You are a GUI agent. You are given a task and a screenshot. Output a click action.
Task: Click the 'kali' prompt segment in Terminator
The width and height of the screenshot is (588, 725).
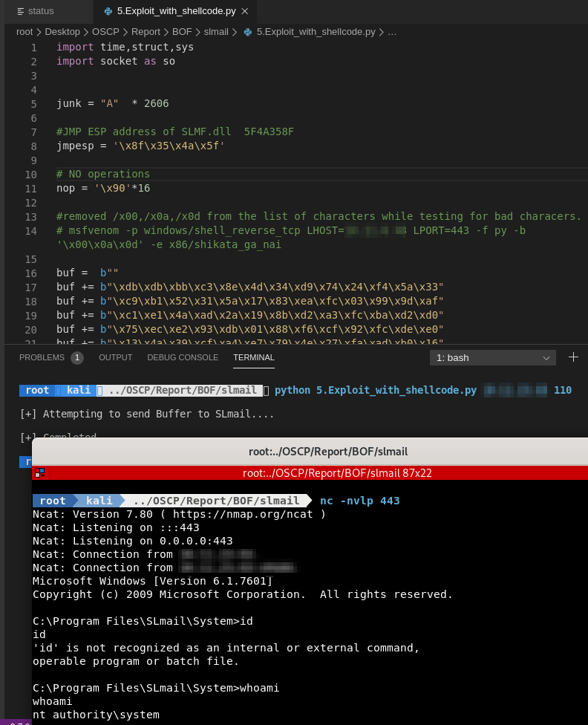pyautogui.click(x=99, y=501)
